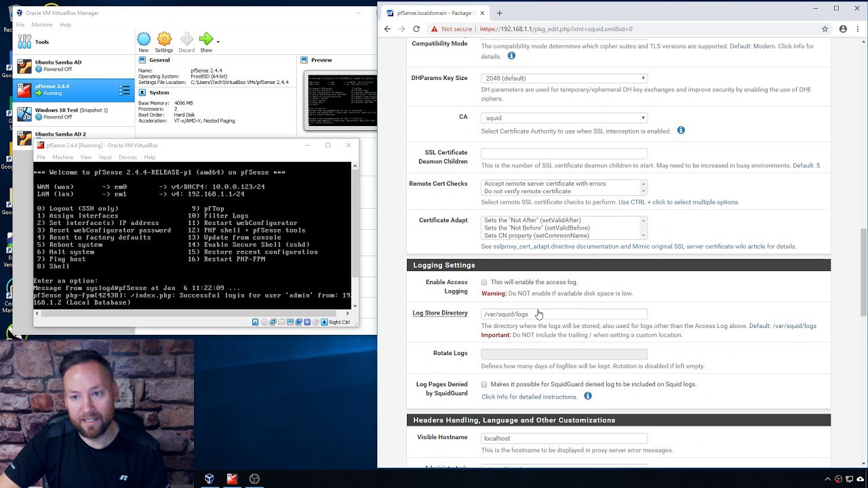Click the General section icon
This screenshot has width=868, height=488.
point(143,60)
